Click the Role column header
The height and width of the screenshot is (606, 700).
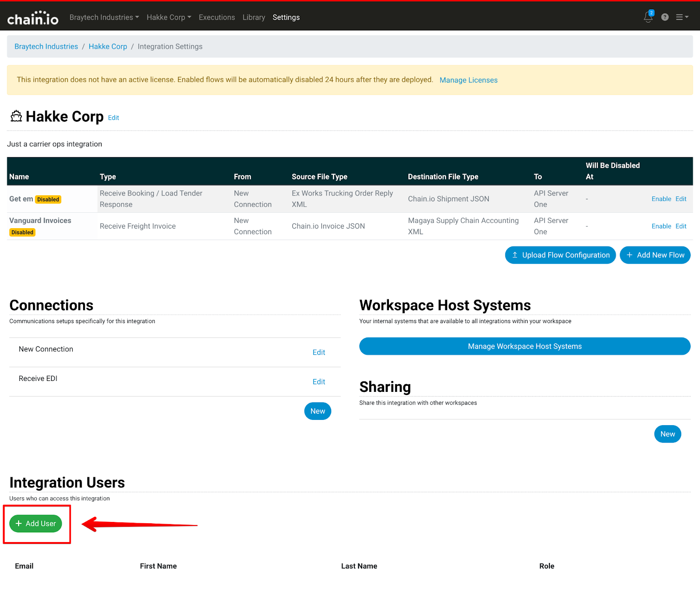click(x=547, y=566)
